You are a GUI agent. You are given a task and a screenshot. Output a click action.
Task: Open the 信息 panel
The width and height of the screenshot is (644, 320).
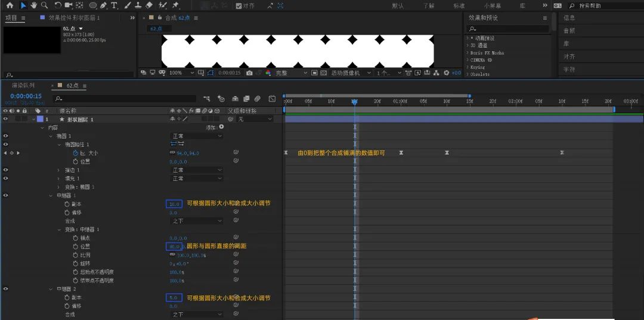click(x=569, y=18)
